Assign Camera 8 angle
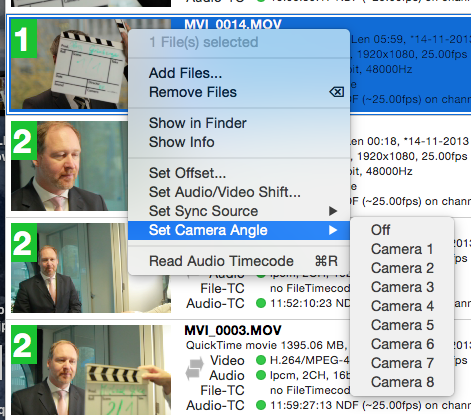The height and width of the screenshot is (420, 471). coord(402,382)
